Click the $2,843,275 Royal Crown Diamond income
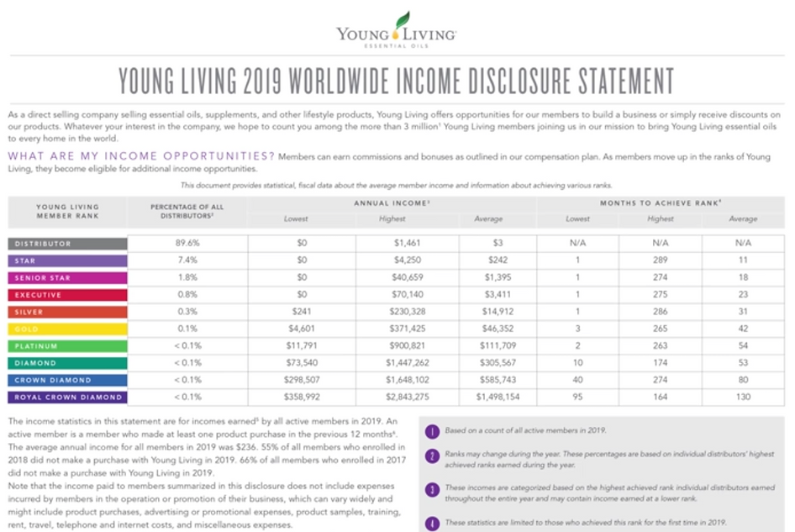Image resolution: width=795 pixels, height=532 pixels. click(x=407, y=397)
